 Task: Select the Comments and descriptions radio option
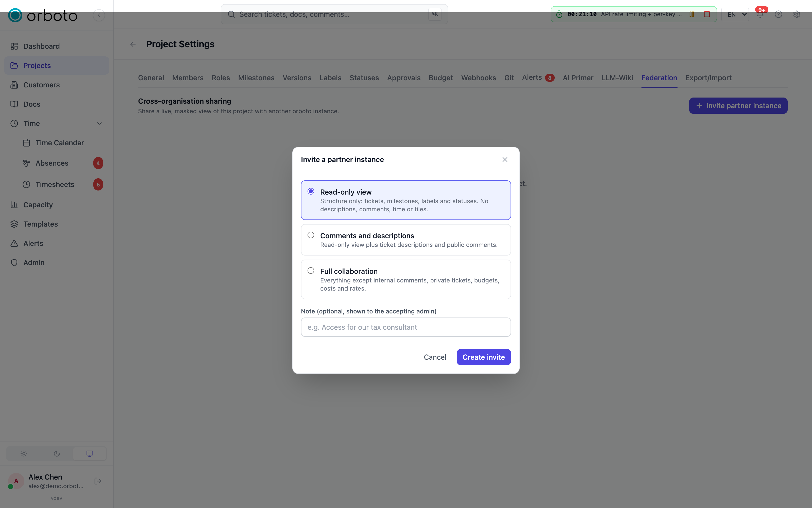coord(311,235)
